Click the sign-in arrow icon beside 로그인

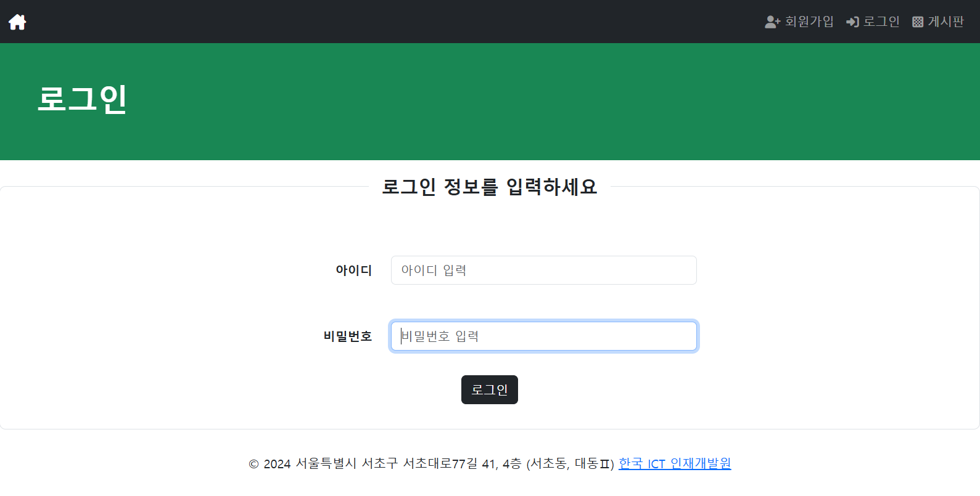[x=852, y=22]
